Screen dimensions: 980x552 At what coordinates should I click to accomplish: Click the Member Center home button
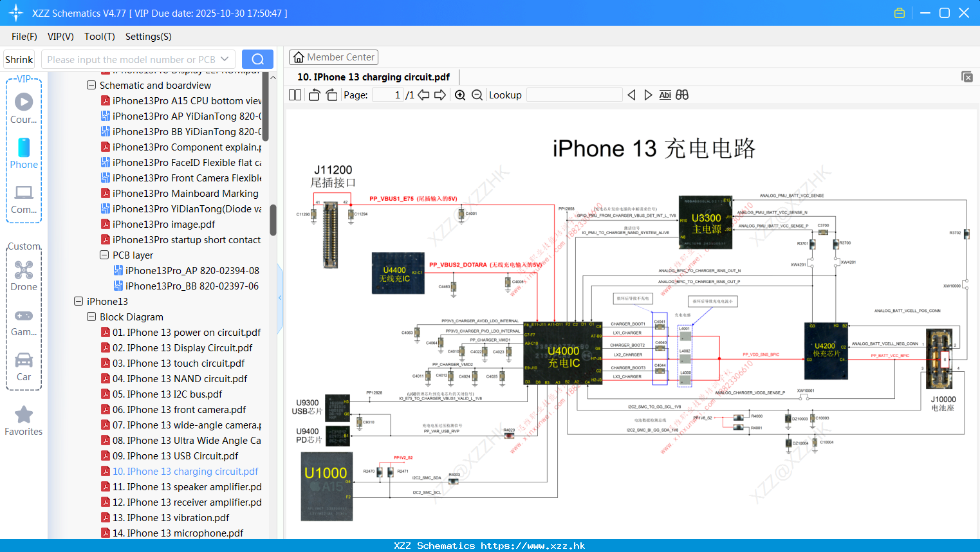(x=333, y=57)
